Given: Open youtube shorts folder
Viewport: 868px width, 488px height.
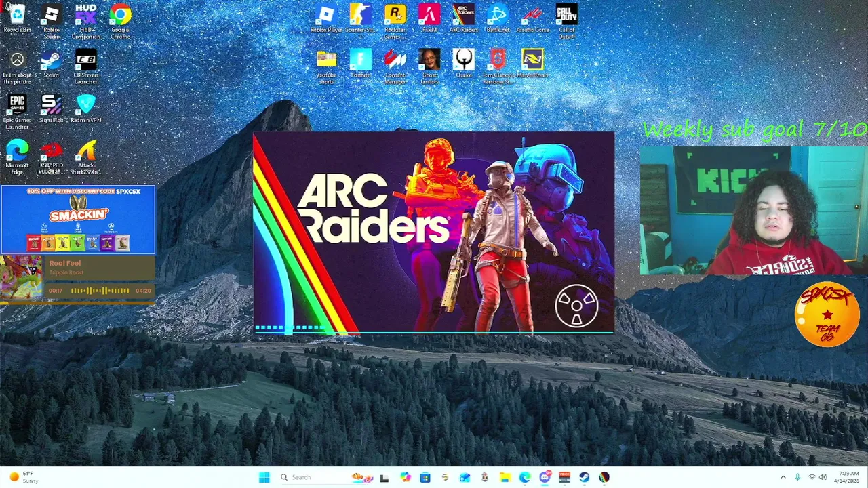Looking at the screenshot, I should [326, 67].
